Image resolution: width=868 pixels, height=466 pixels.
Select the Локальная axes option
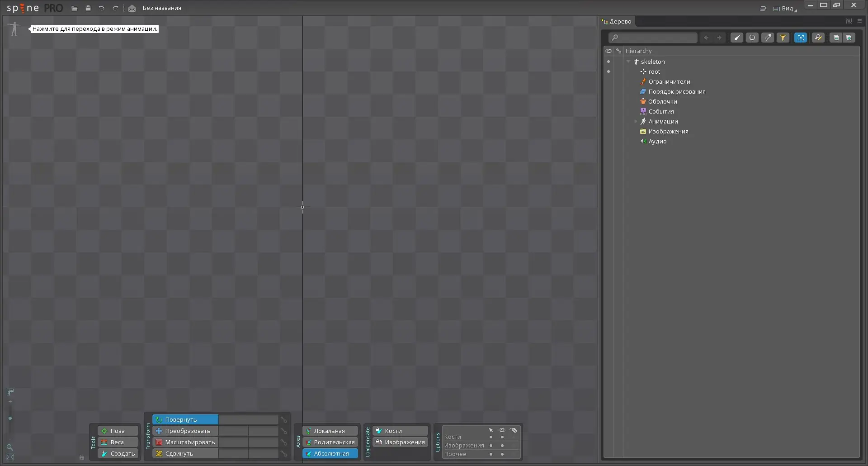coord(330,431)
